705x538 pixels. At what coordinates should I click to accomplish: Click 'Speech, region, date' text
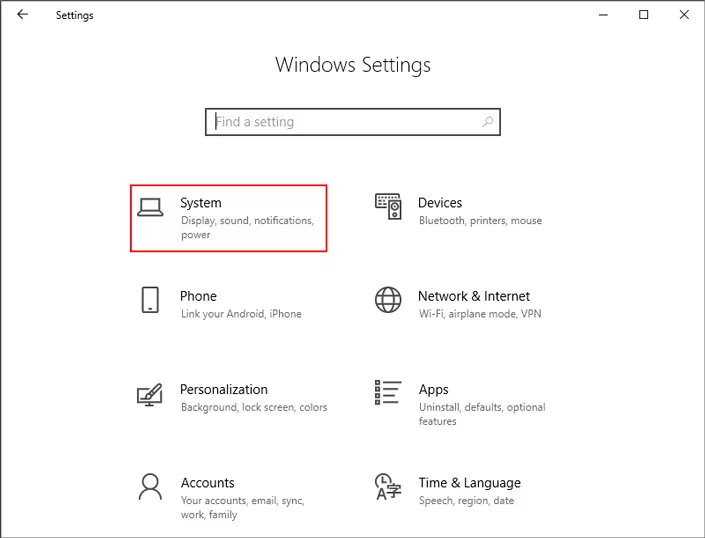tap(466, 501)
